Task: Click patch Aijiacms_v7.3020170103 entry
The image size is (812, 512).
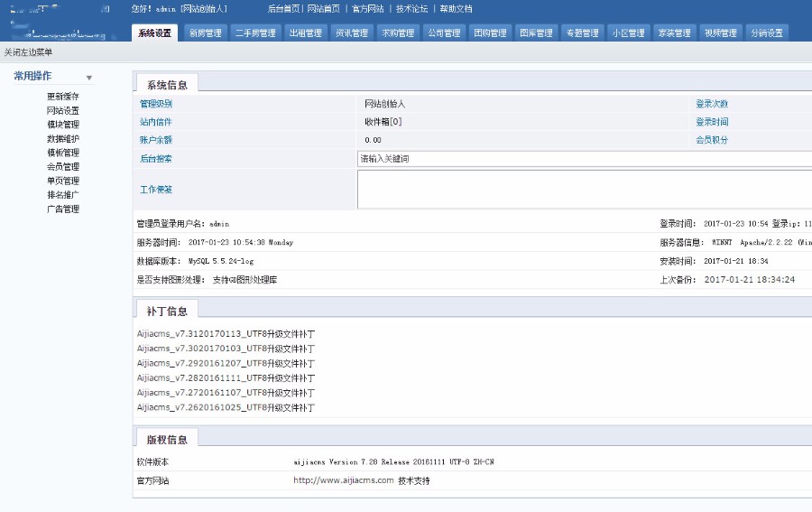Action: pos(226,349)
